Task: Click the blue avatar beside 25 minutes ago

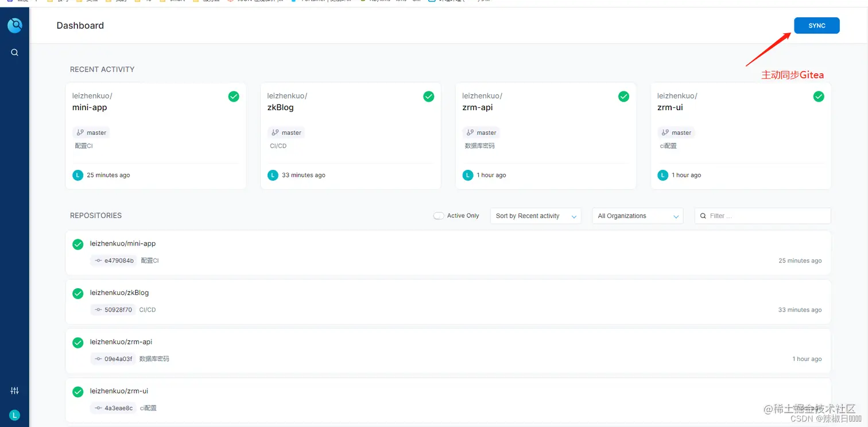Action: 77,175
